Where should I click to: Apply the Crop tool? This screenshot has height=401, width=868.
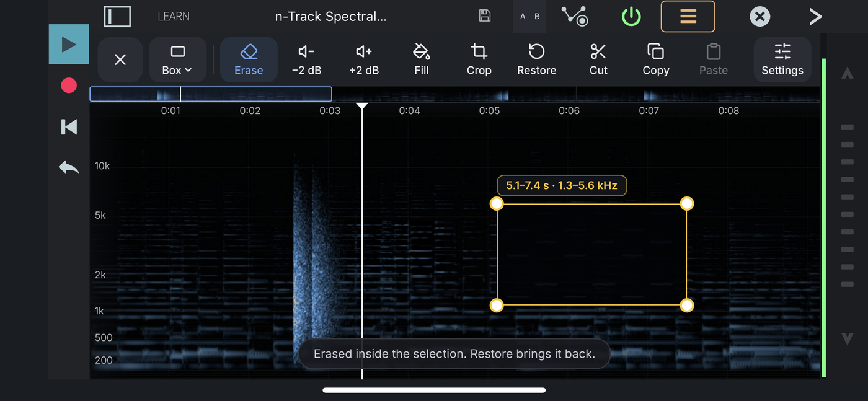(479, 60)
